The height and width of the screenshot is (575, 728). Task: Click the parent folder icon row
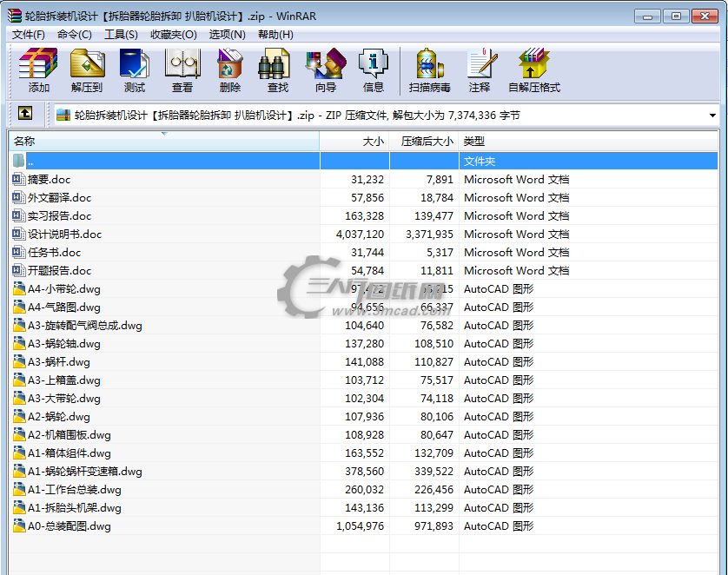(18, 161)
